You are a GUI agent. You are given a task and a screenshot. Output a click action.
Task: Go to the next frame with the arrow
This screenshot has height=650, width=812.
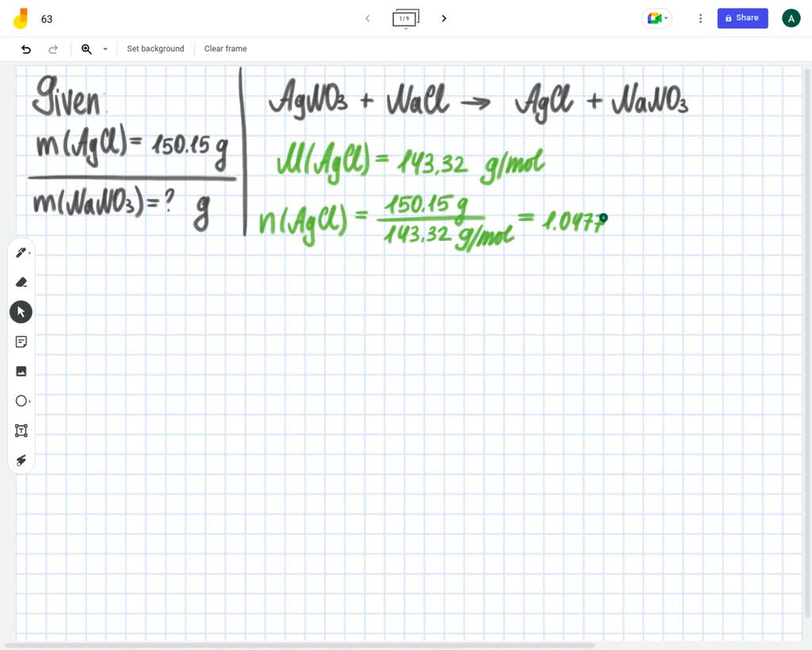(444, 18)
